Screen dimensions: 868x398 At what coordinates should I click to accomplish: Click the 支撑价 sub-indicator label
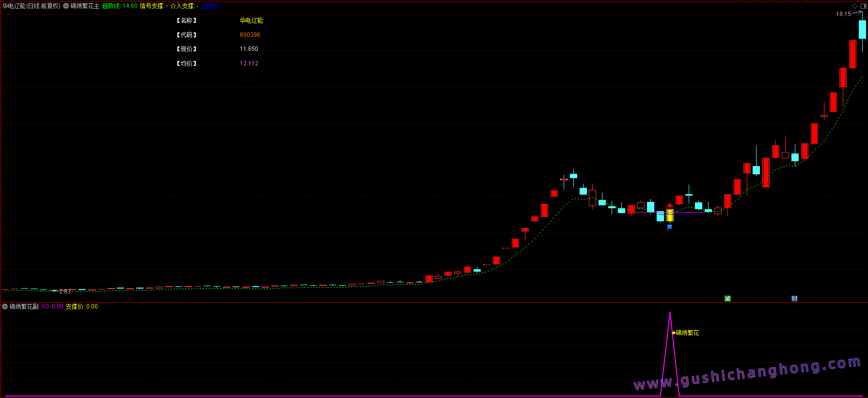coord(75,306)
